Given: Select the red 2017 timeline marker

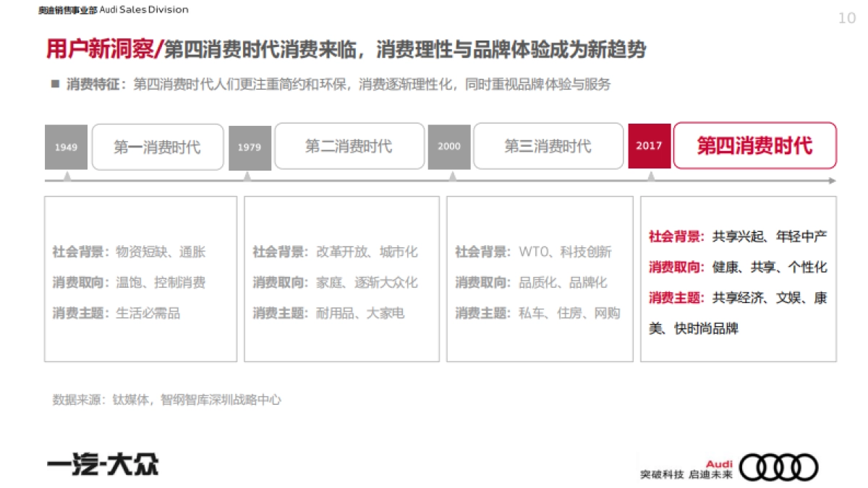Looking at the screenshot, I should 649,147.
